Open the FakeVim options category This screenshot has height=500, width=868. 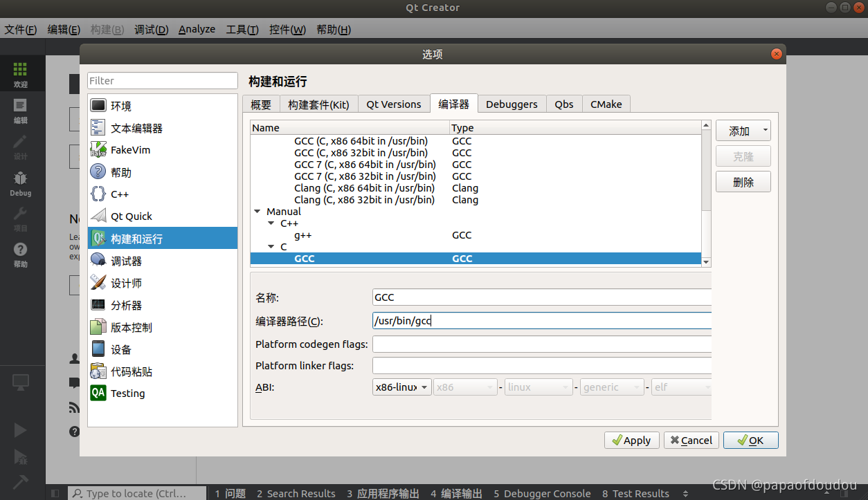pos(163,150)
